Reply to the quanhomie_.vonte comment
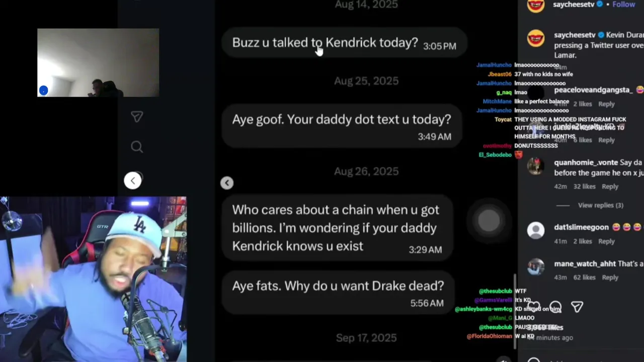Viewport: 644px width, 362px height. [610, 187]
